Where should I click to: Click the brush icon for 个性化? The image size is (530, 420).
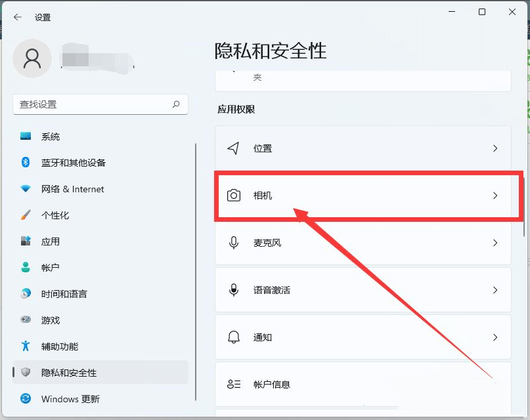pyautogui.click(x=25, y=215)
